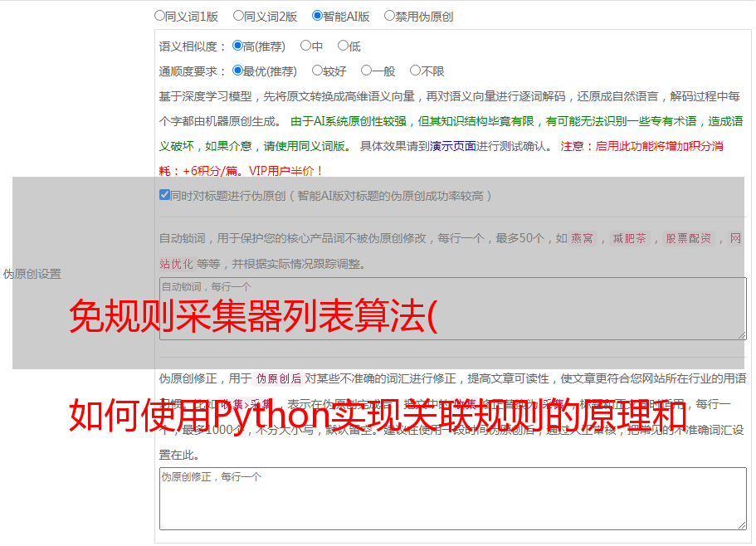Image resolution: width=756 pixels, height=546 pixels.
Task: Select the 同义词2版 radio option
Action: pos(238,16)
